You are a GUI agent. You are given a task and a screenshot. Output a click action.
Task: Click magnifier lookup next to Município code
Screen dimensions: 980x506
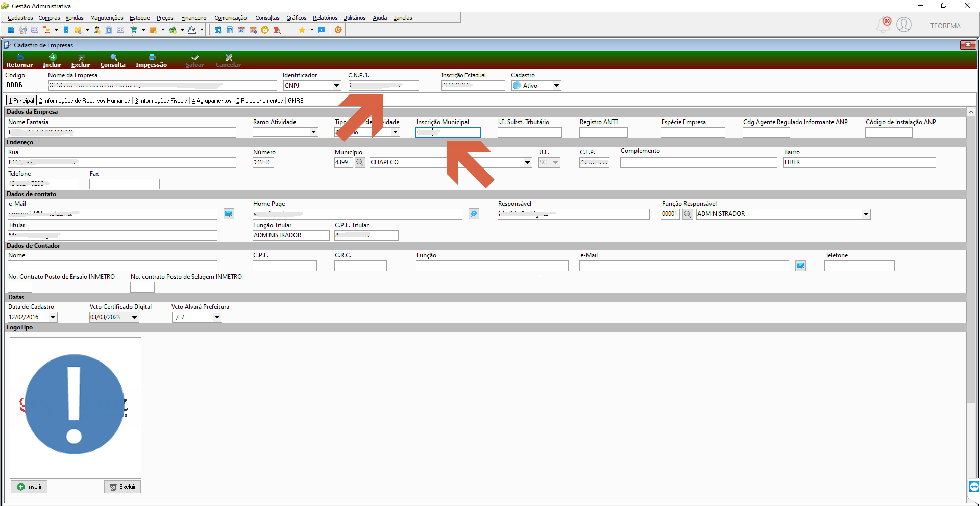click(x=360, y=162)
